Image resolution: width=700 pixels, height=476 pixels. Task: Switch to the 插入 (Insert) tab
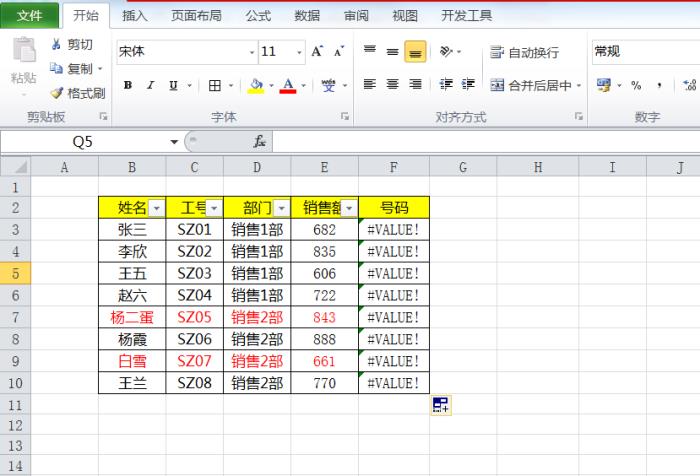point(134,16)
